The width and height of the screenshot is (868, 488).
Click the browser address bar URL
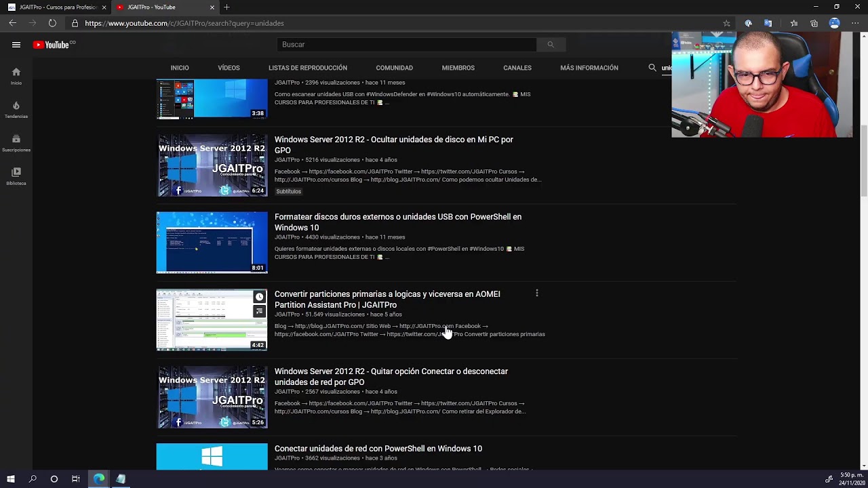click(184, 23)
